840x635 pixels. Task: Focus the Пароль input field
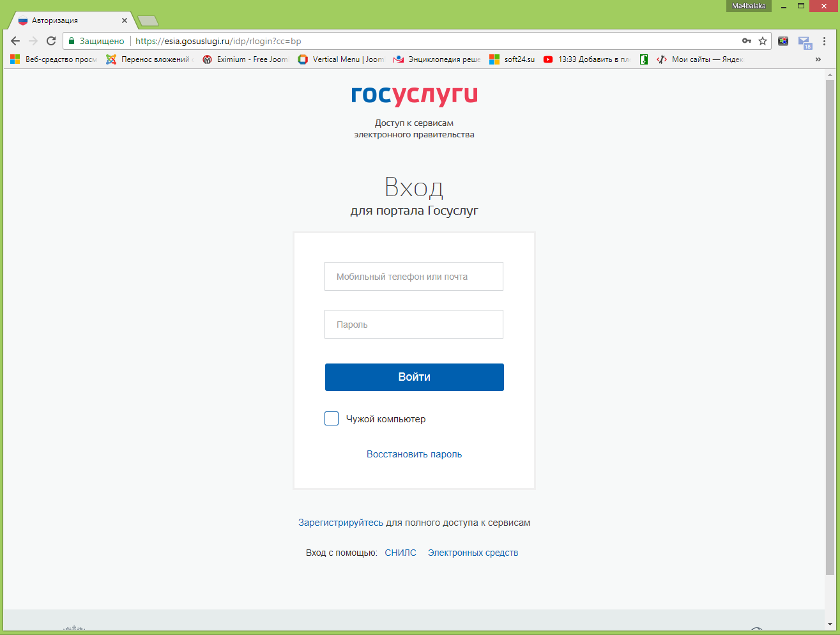(414, 324)
